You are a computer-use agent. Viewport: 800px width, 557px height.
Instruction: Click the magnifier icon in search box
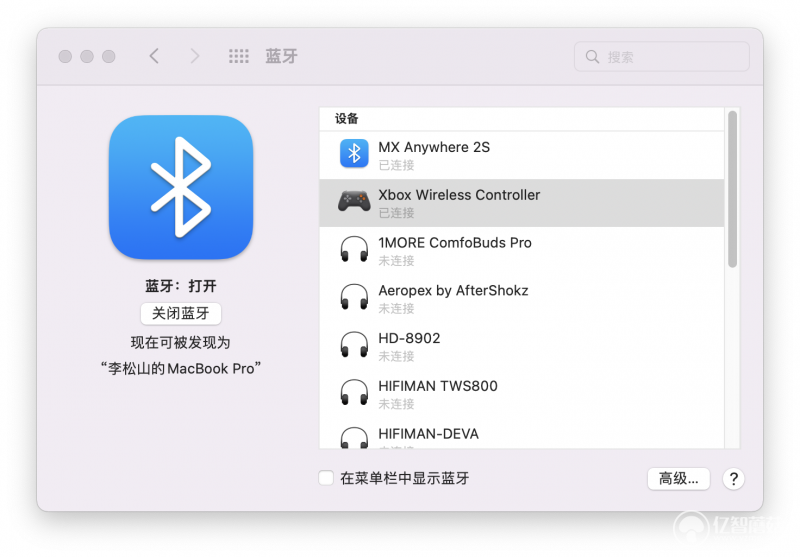pyautogui.click(x=592, y=56)
